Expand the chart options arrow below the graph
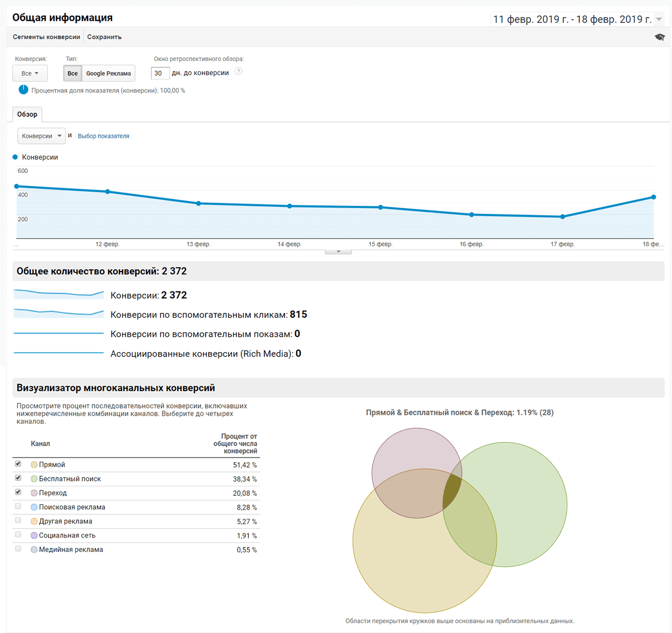 (338, 252)
